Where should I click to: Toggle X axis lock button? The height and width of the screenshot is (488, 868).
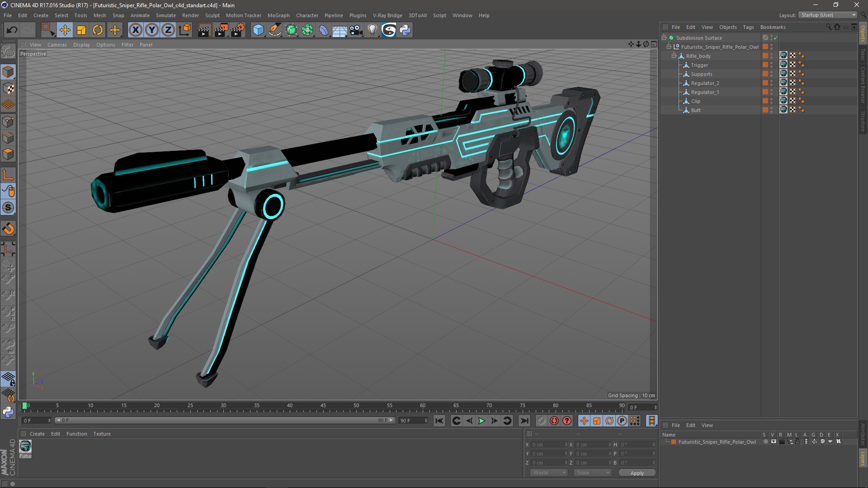pos(135,30)
